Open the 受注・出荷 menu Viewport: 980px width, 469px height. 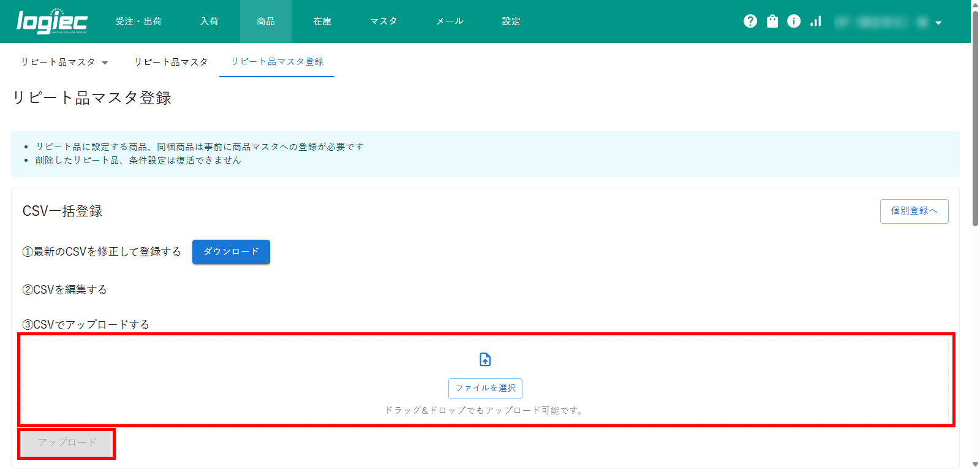(138, 21)
